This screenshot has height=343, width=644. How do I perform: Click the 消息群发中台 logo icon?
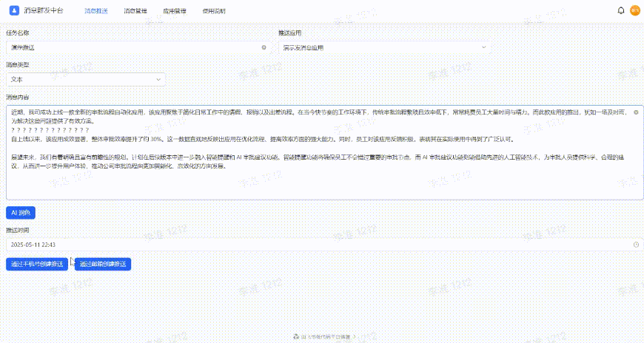coord(13,10)
